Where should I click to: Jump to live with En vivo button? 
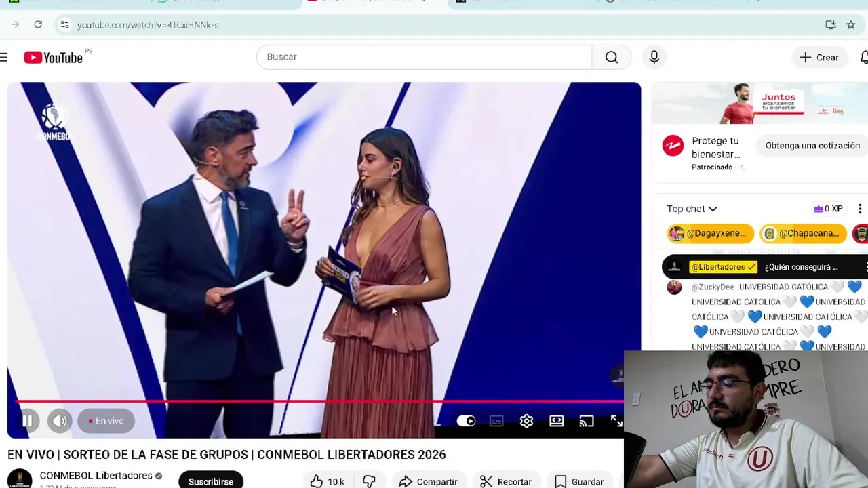106,421
